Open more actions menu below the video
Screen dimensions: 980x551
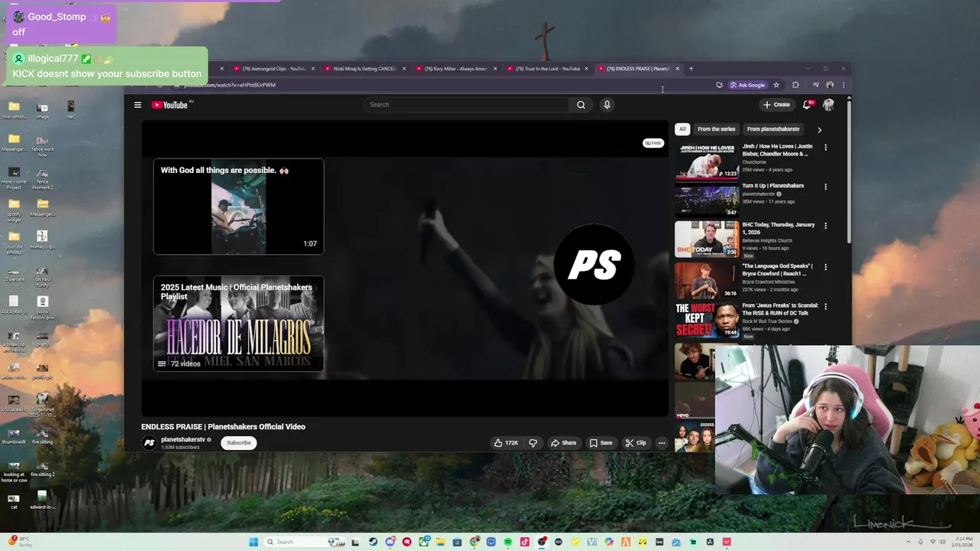tap(661, 442)
